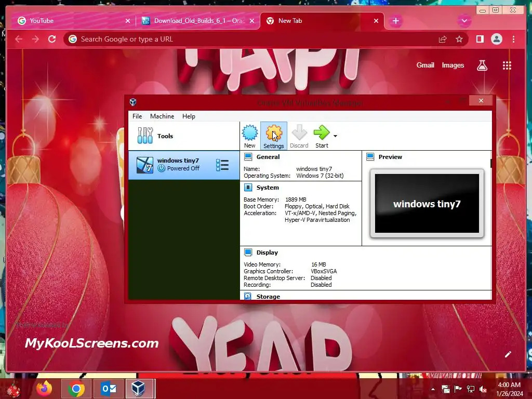
Task: Open a new browser tab with plus
Action: tap(395, 21)
